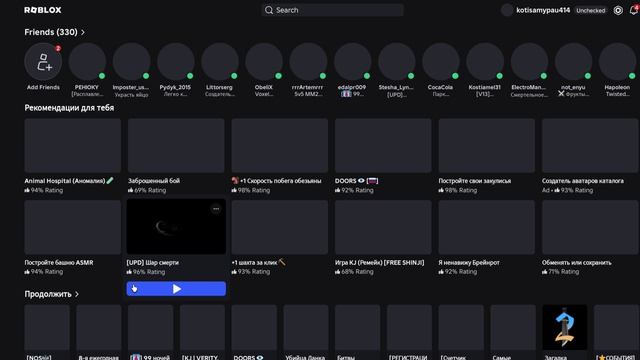Open friend Kostiamel31 avatar
Image resolution: width=640 pixels, height=360 pixels.
coord(485,62)
